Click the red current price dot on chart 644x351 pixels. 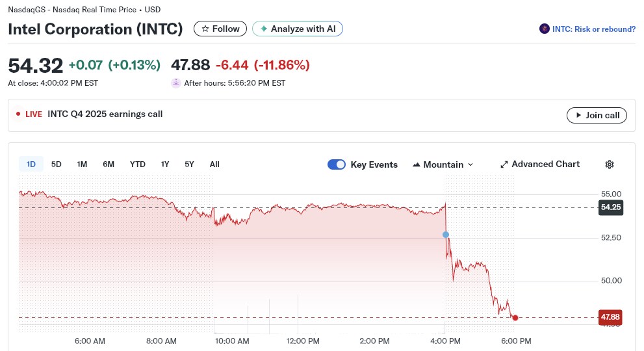tap(515, 318)
